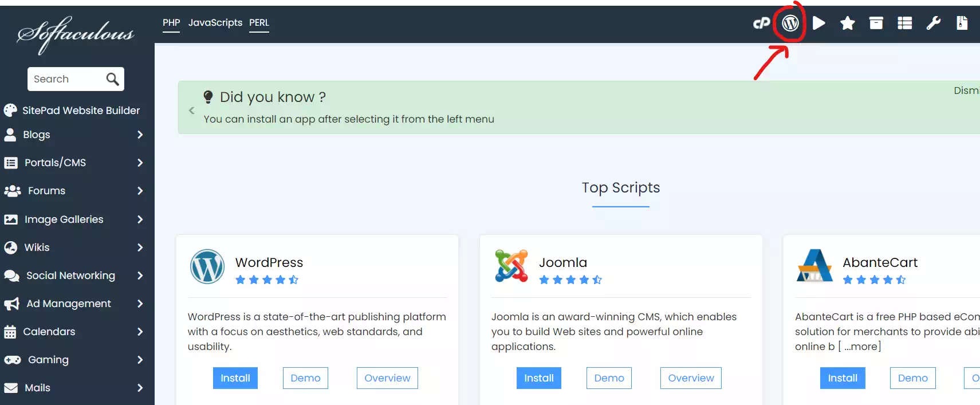Open cPanel from the top bar icon
Viewport: 980px width, 405px height.
pos(761,23)
